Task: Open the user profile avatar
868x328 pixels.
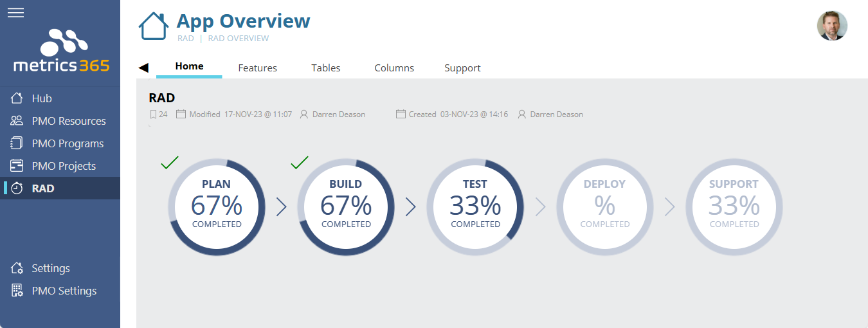Action: (832, 26)
